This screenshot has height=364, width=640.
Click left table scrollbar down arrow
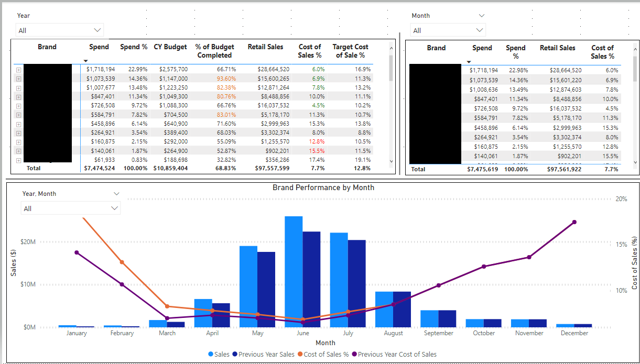[x=390, y=162]
